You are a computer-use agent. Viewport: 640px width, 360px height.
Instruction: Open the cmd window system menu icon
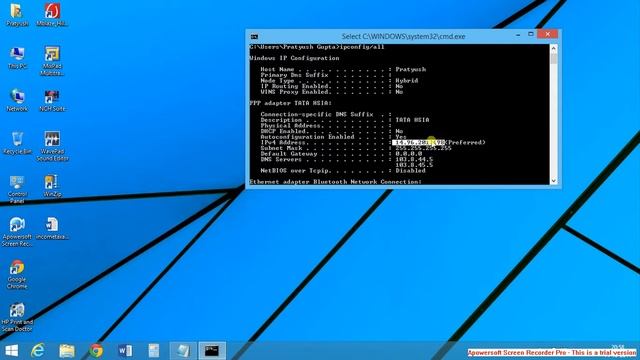click(x=254, y=37)
